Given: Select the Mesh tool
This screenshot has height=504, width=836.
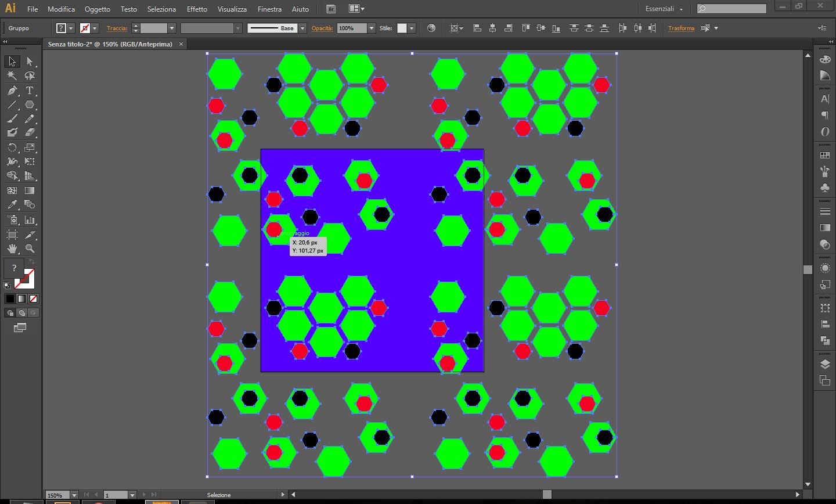Looking at the screenshot, I should pyautogui.click(x=12, y=190).
